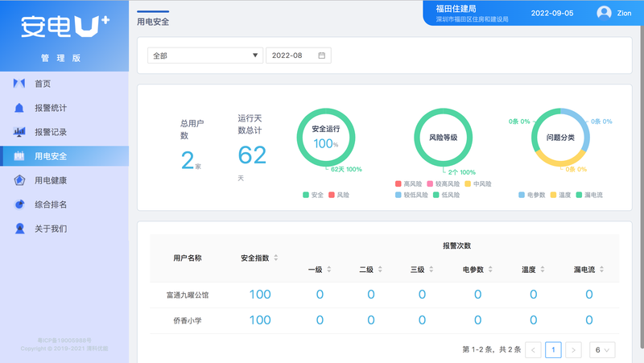The height and width of the screenshot is (363, 644).
Task: Sort by 二级 alarm column
Action: [x=380, y=270]
